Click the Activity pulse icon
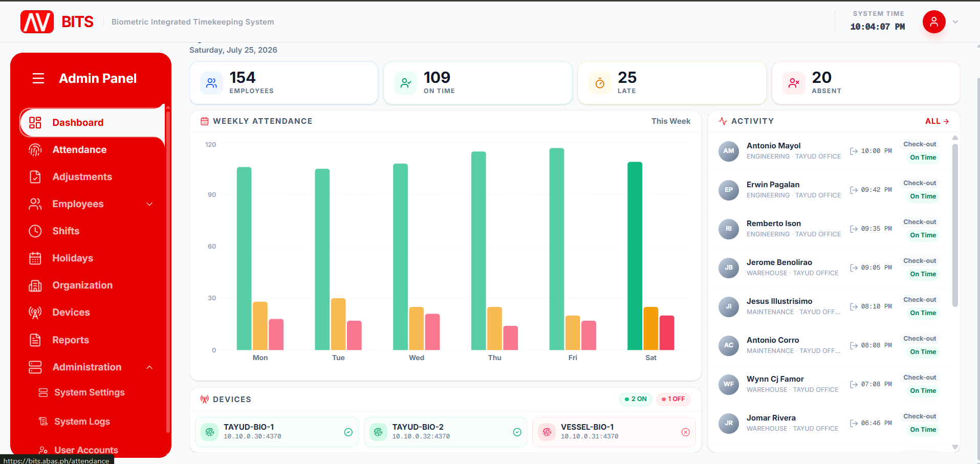This screenshot has width=980, height=464. 723,121
